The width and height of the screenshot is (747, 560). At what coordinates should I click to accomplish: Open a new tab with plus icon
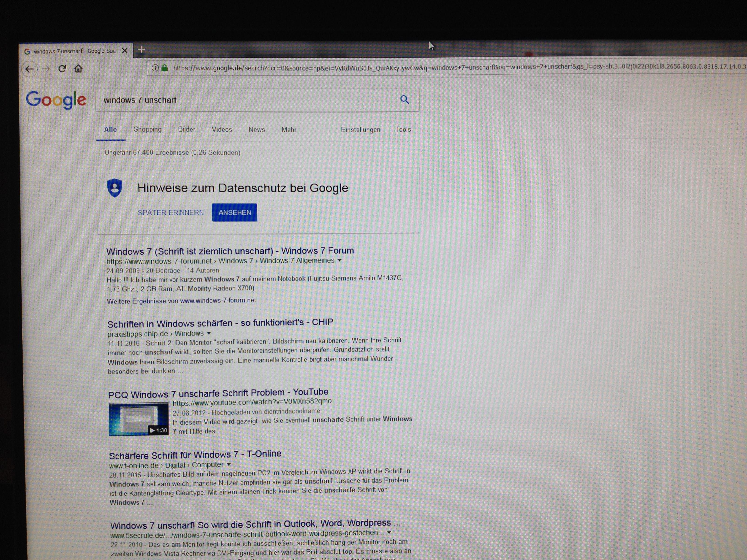pos(141,50)
